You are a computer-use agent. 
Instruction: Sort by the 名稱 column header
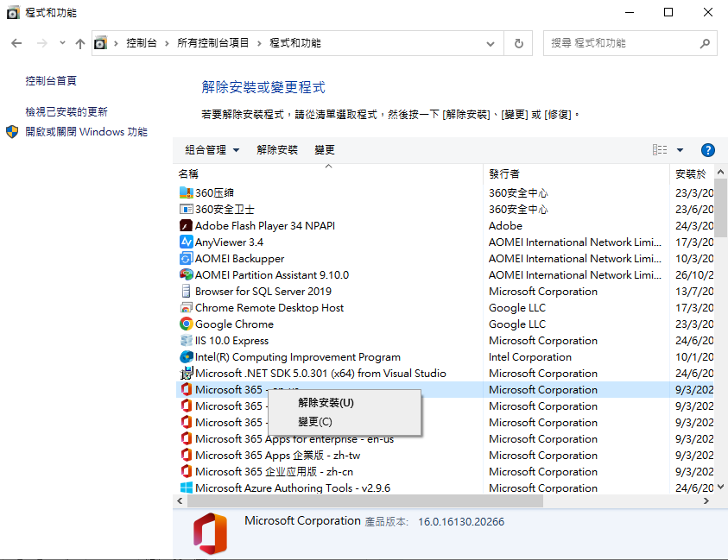click(x=329, y=174)
